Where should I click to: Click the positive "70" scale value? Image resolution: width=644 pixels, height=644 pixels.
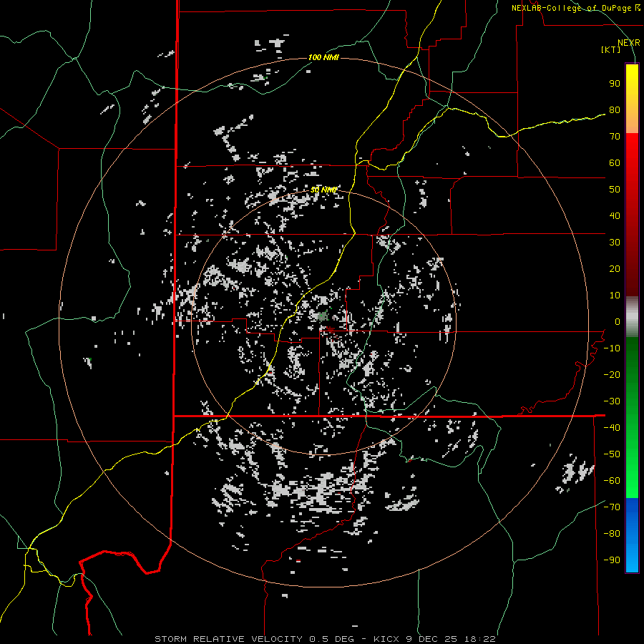[x=615, y=137]
